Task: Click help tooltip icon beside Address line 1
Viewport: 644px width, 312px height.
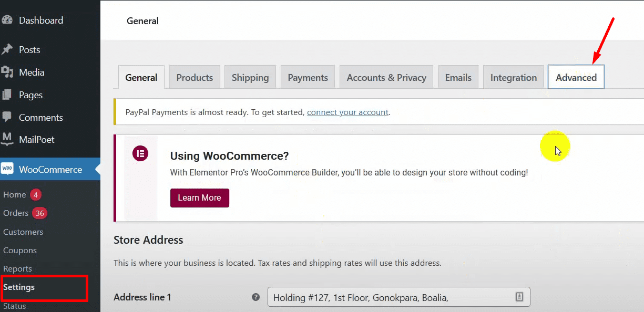Action: point(255,297)
